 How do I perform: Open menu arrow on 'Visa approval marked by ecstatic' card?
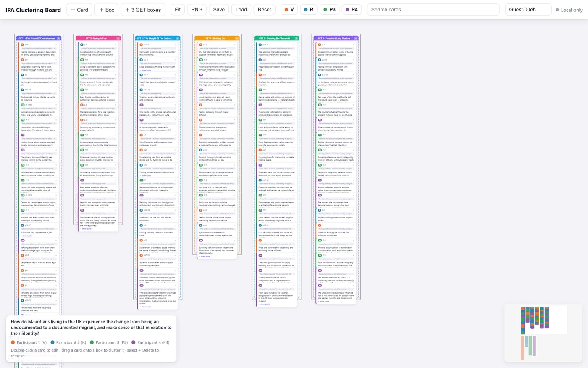(293, 45)
